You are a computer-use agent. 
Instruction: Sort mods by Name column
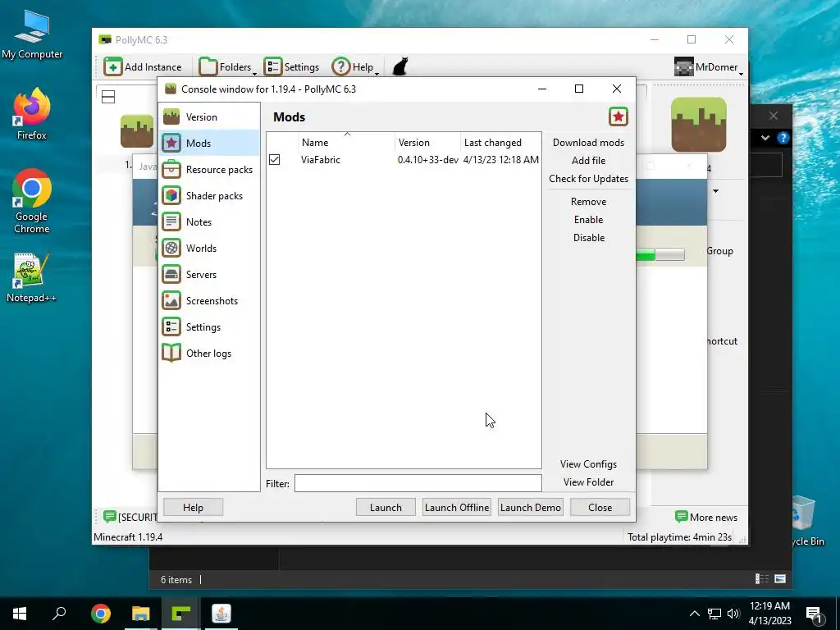coord(347,143)
